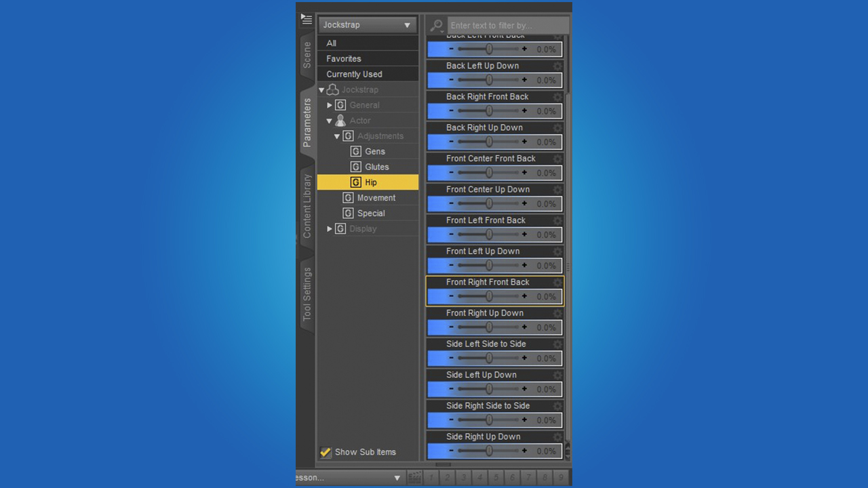Click the Front Left Front Back slider handle
Viewport: 868px width, 488px height.
[x=489, y=235]
